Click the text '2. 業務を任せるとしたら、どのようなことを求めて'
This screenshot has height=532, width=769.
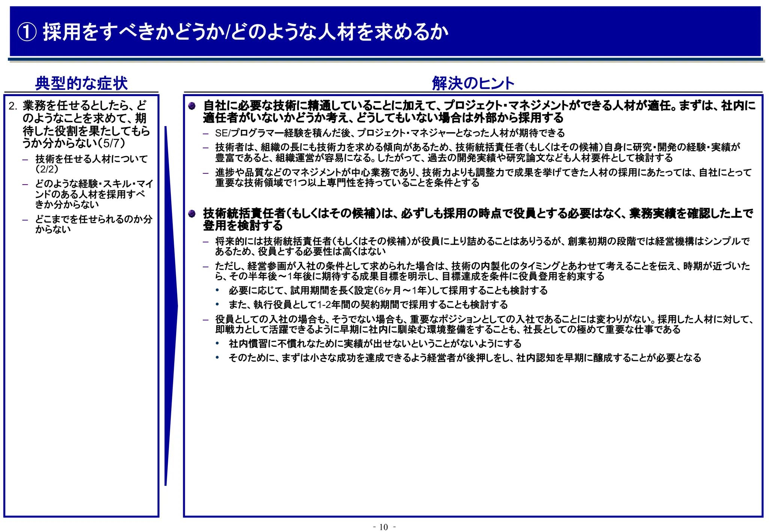[x=79, y=124]
